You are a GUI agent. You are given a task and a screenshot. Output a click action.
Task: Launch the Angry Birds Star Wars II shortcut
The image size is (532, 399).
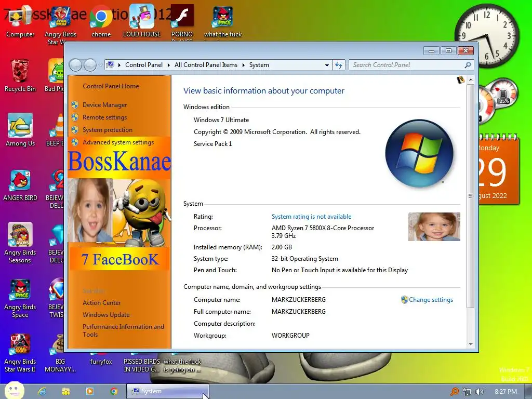(20, 353)
